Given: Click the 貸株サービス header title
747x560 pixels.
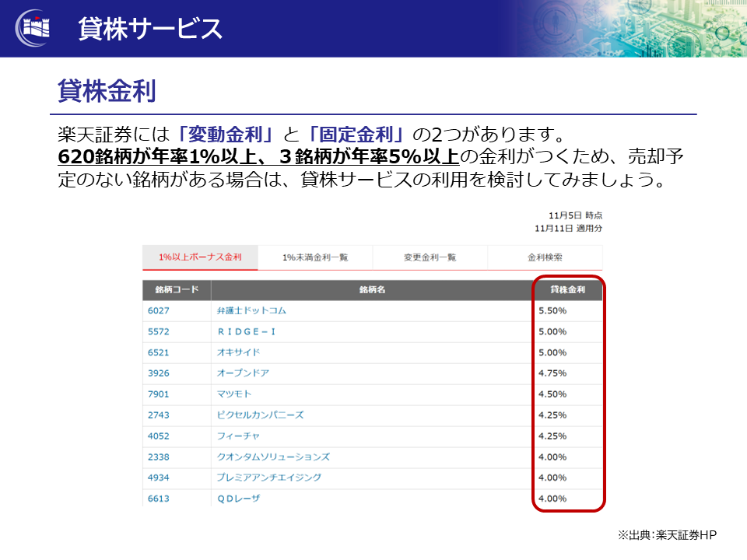Looking at the screenshot, I should (x=150, y=29).
